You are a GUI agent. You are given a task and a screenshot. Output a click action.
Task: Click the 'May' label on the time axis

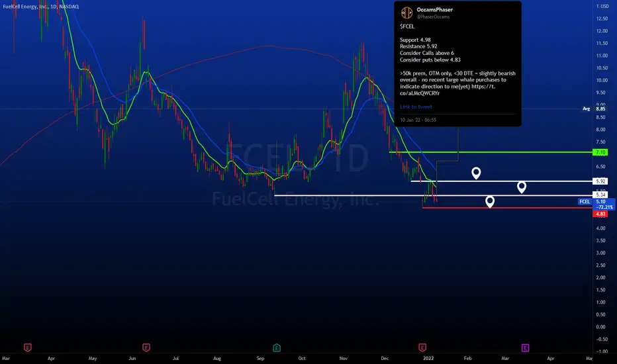tap(93, 359)
